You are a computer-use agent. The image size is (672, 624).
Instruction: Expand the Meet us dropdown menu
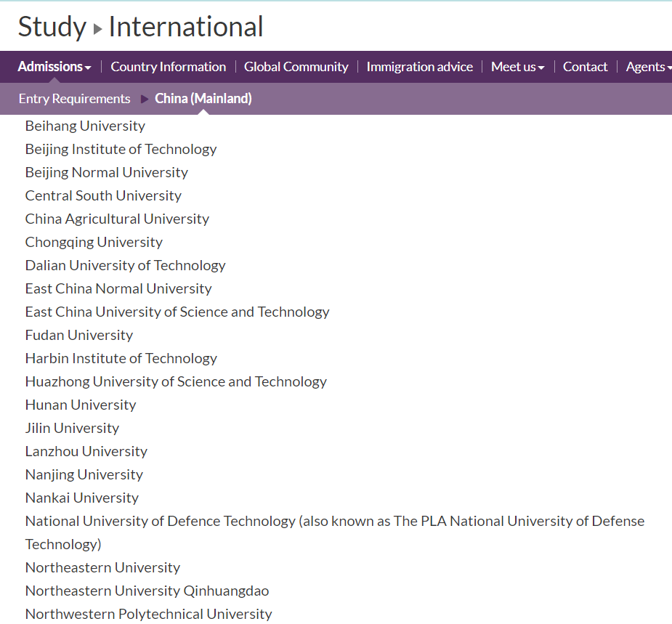[x=518, y=67]
